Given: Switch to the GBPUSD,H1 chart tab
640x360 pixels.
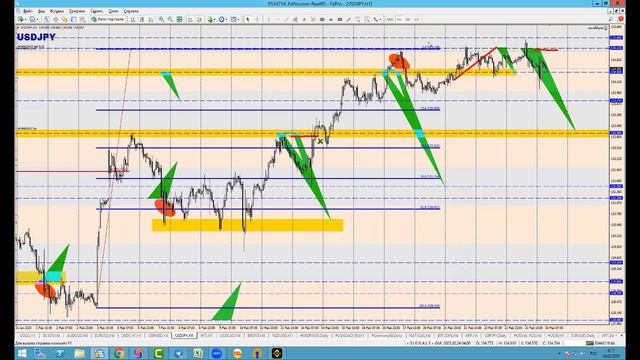Looking at the screenshot, I should pyautogui.click(x=157, y=336).
